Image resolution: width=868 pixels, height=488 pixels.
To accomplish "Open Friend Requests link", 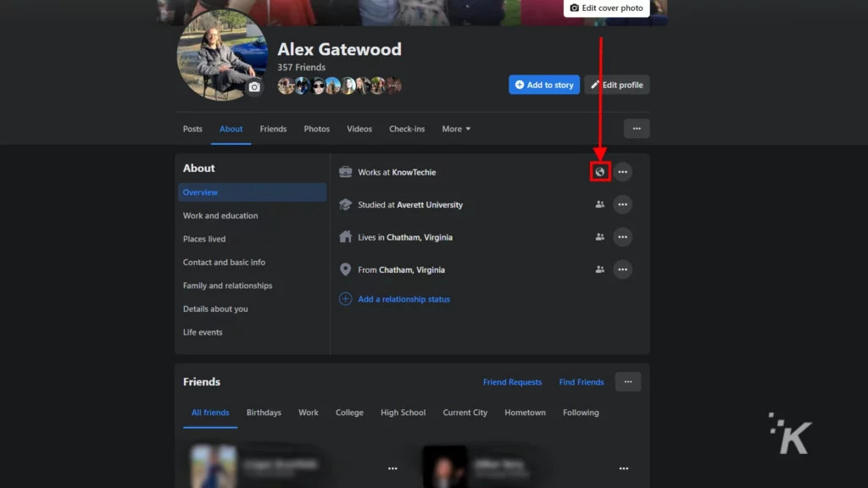I will (x=512, y=382).
